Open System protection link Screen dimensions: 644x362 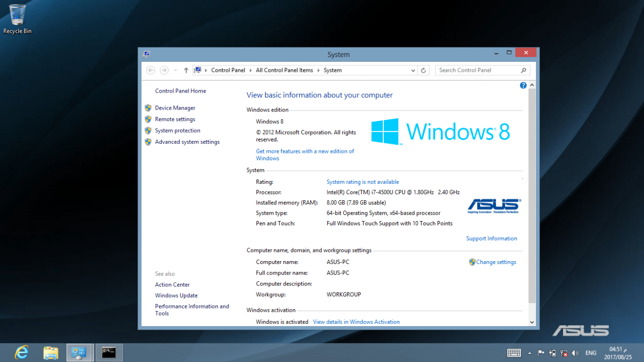[x=178, y=131]
